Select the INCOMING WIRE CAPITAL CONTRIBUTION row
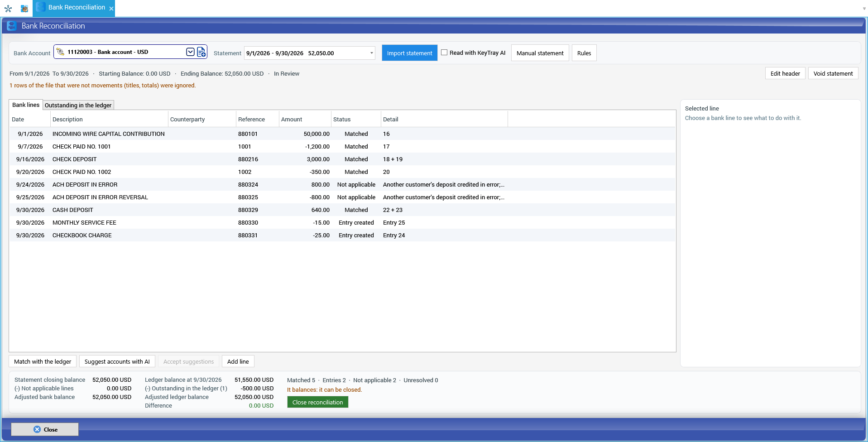This screenshot has height=442, width=868. tap(342, 134)
